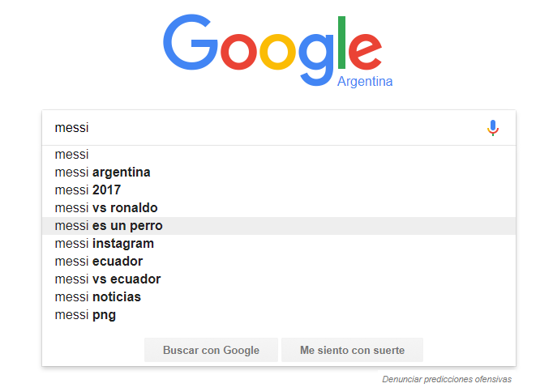Select the 'messi ecuador' suggestion

279,262
